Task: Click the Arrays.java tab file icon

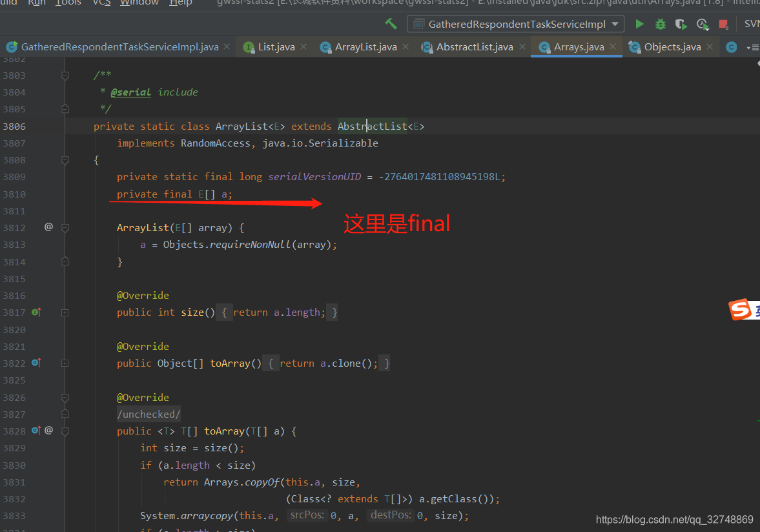Action: pos(545,47)
